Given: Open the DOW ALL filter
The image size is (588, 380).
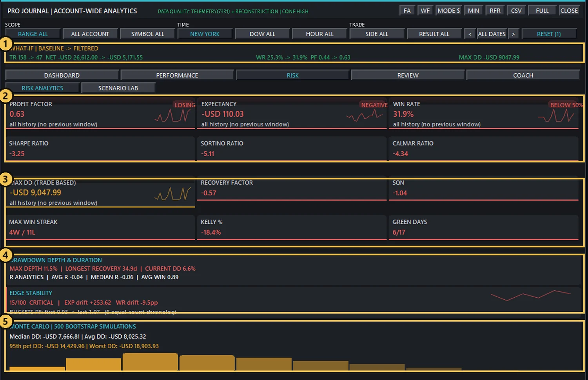Looking at the screenshot, I should point(262,34).
